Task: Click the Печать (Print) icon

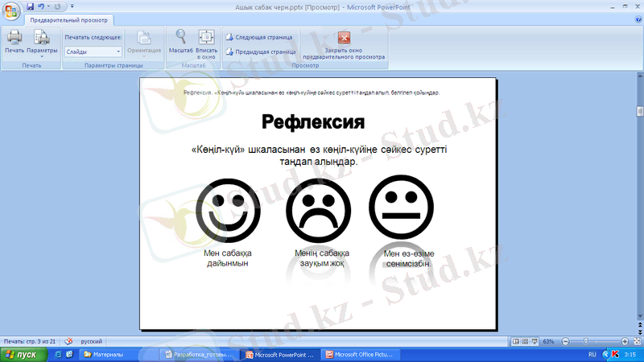Action: 14,40
